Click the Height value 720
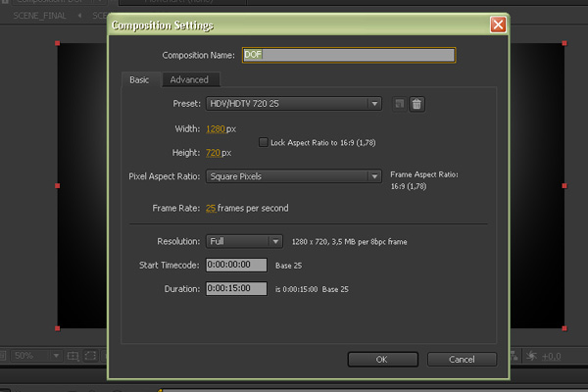588x392 pixels. (x=213, y=153)
